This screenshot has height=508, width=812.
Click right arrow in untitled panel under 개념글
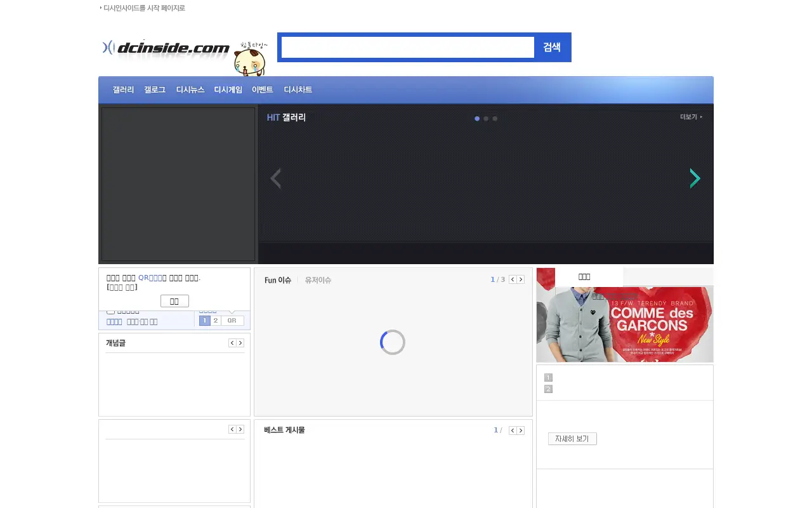click(x=240, y=429)
